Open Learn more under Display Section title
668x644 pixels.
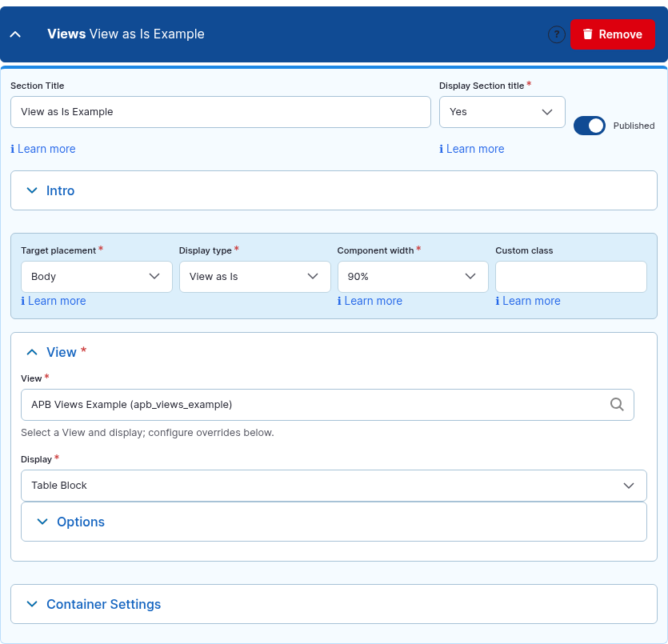coord(472,149)
